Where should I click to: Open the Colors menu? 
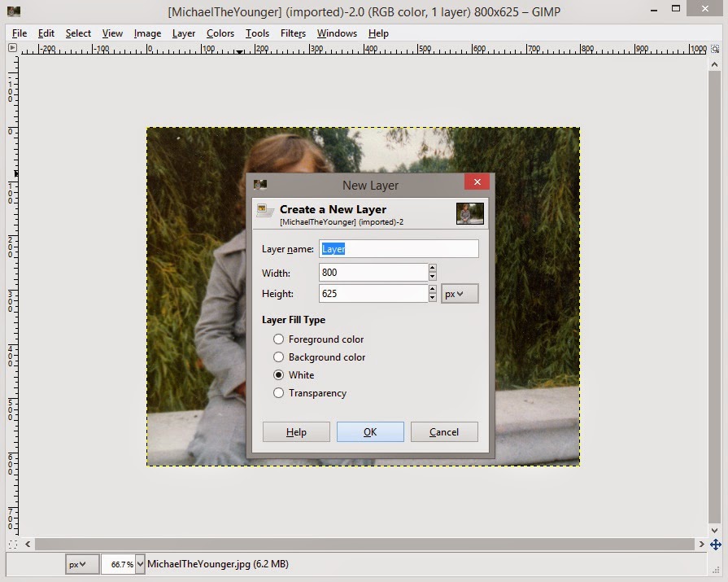(220, 33)
